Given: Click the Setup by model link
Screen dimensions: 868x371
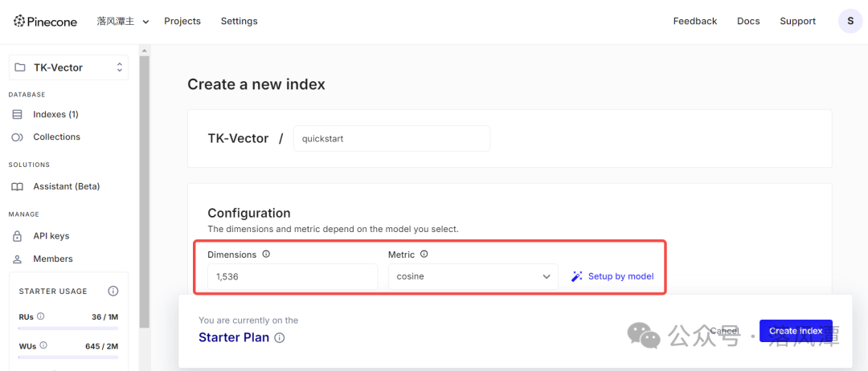Looking at the screenshot, I should (612, 276).
